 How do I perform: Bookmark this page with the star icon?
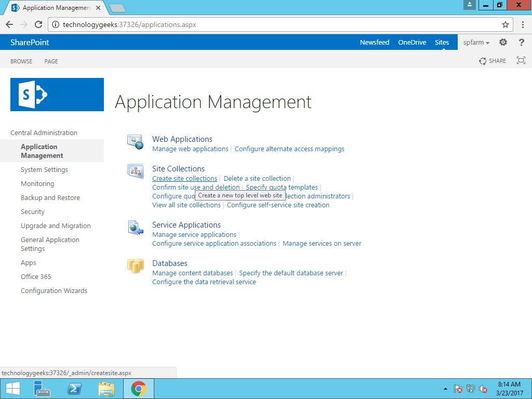tap(505, 24)
